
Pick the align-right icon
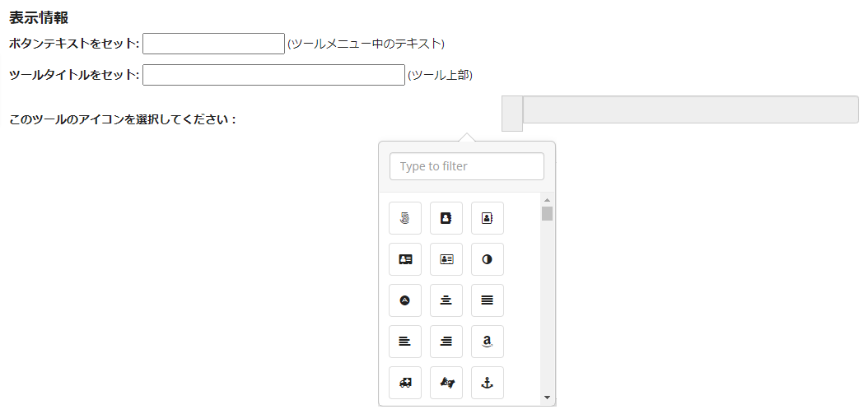coord(446,342)
